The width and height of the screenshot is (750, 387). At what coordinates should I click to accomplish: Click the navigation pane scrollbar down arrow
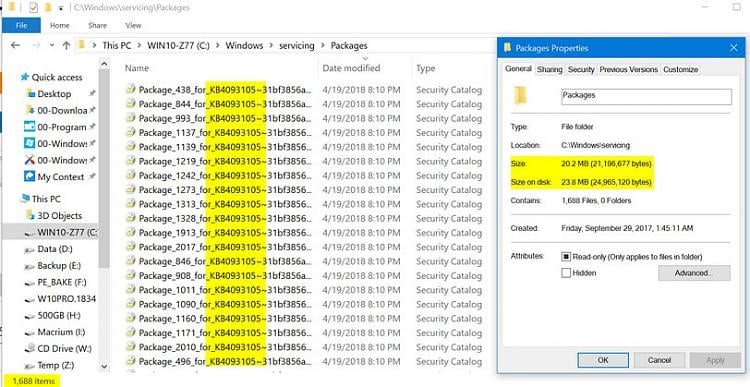(104, 367)
